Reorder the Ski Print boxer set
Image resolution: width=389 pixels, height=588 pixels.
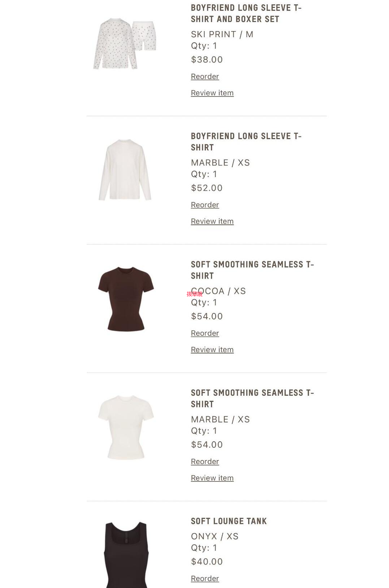pyautogui.click(x=205, y=77)
